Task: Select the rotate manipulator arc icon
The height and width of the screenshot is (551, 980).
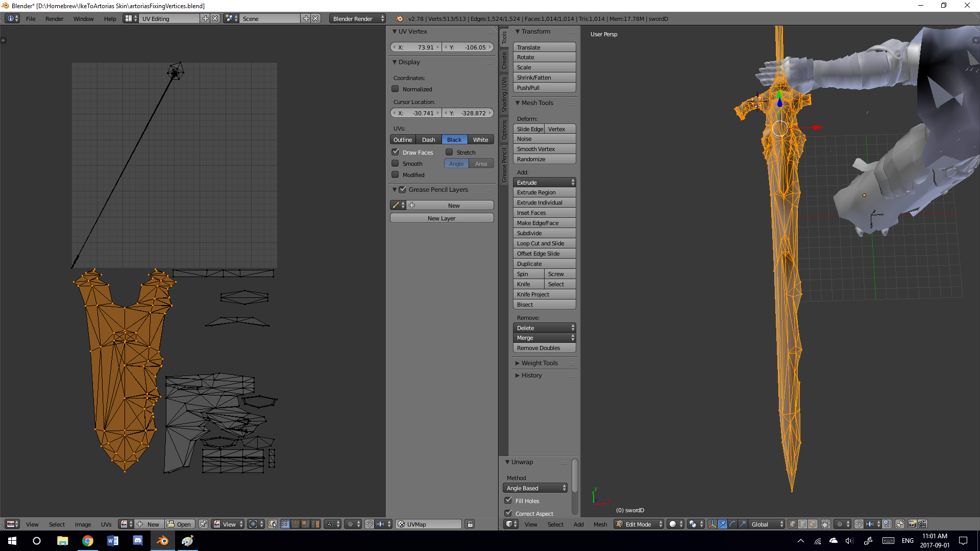Action: point(732,524)
